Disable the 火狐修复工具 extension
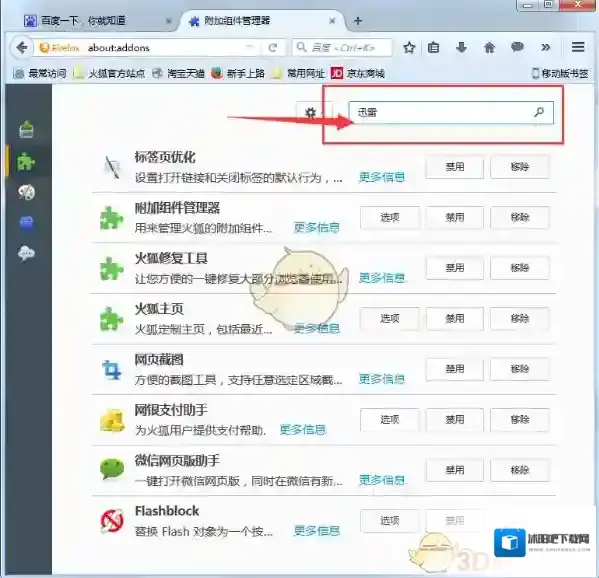 click(455, 268)
